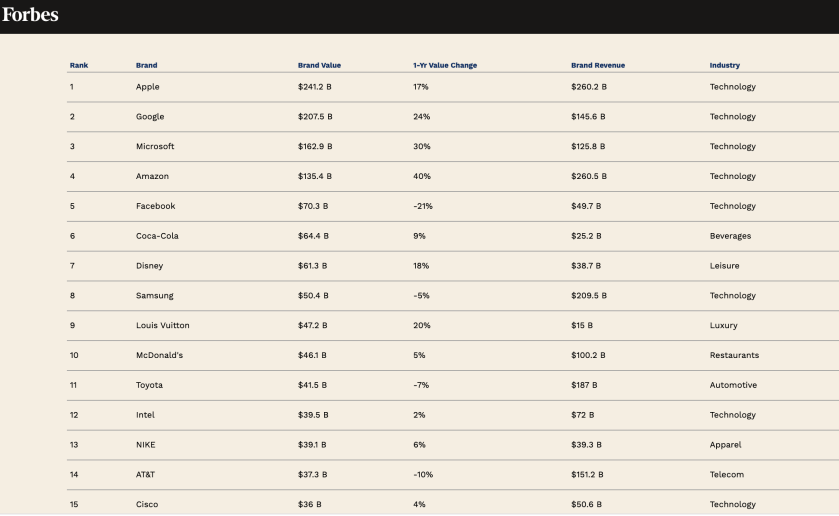Select the Samsung brand name
Image resolution: width=839 pixels, height=516 pixels.
coord(154,296)
